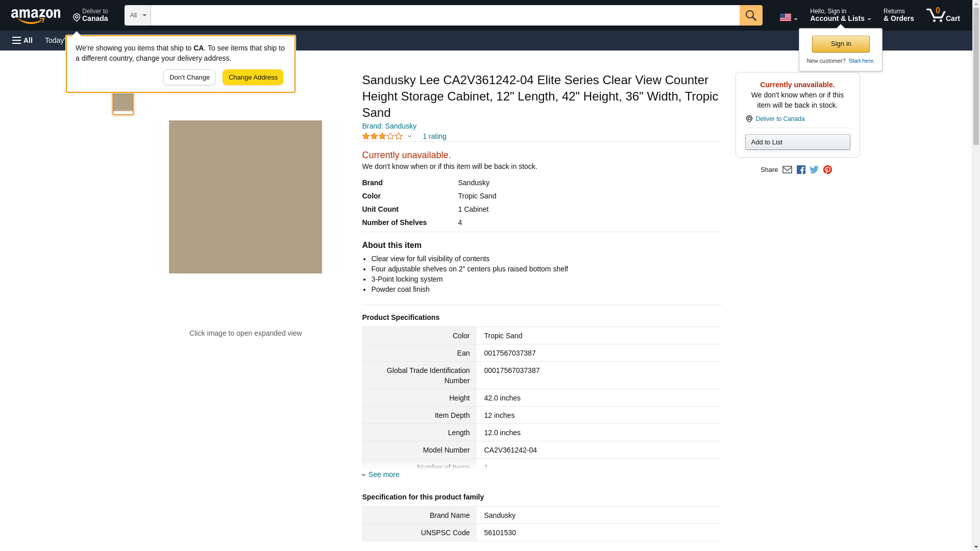Open Account & Lists menu

pyautogui.click(x=840, y=15)
